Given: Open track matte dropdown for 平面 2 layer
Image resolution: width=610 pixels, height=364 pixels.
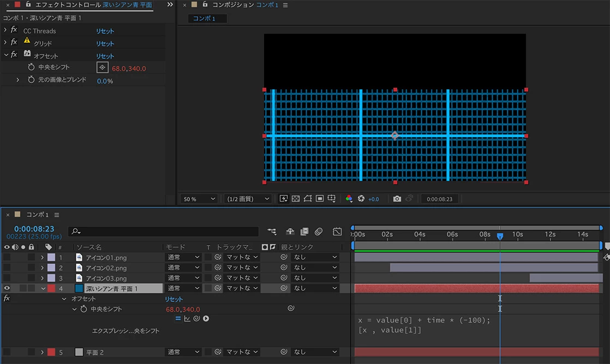Looking at the screenshot, I should click(x=242, y=352).
